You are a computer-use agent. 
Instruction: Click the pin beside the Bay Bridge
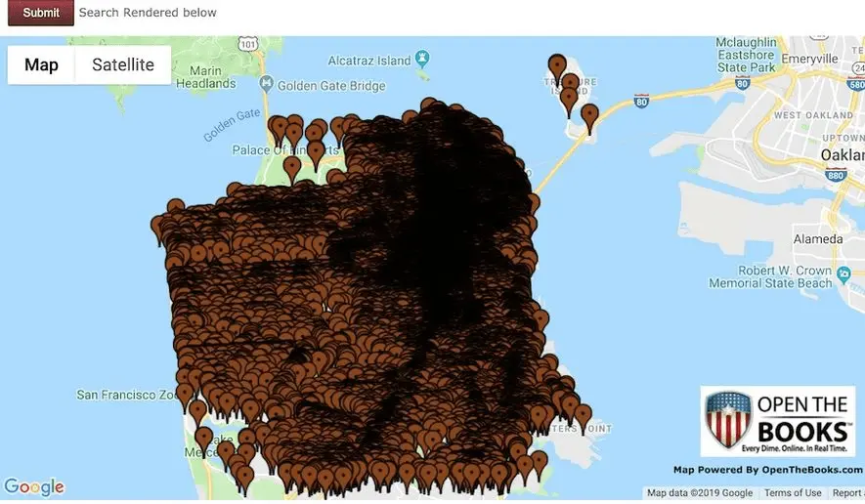(x=589, y=115)
